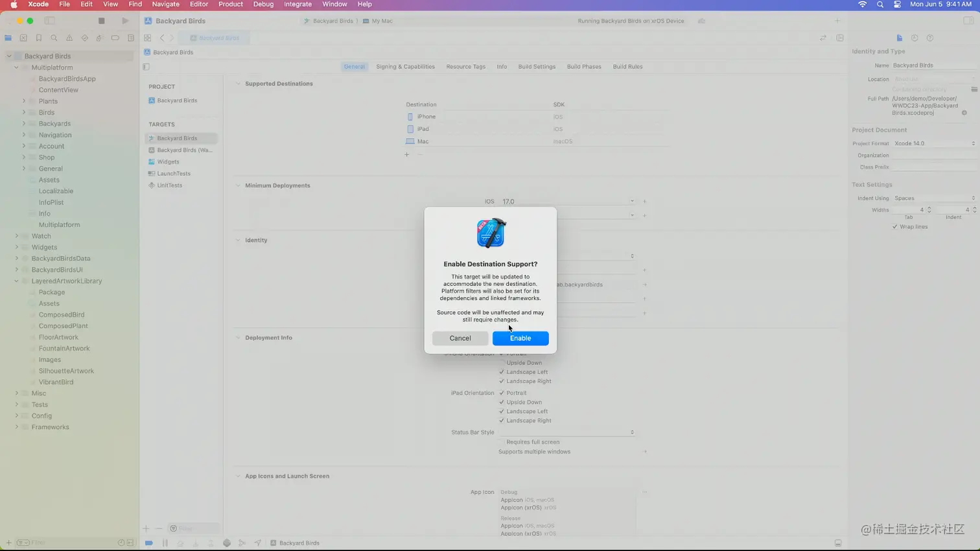Click the Enable button in the dialog
980x551 pixels.
point(520,338)
